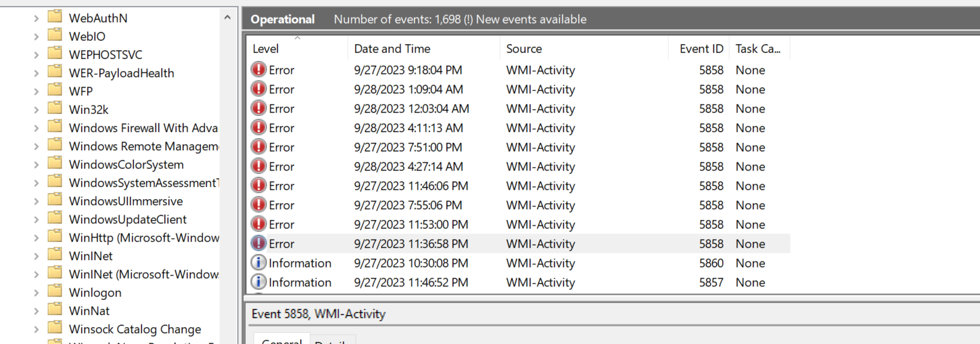Click the WindowsSystemAssessment folder icon
This screenshot has height=344, width=980.
click(x=55, y=182)
